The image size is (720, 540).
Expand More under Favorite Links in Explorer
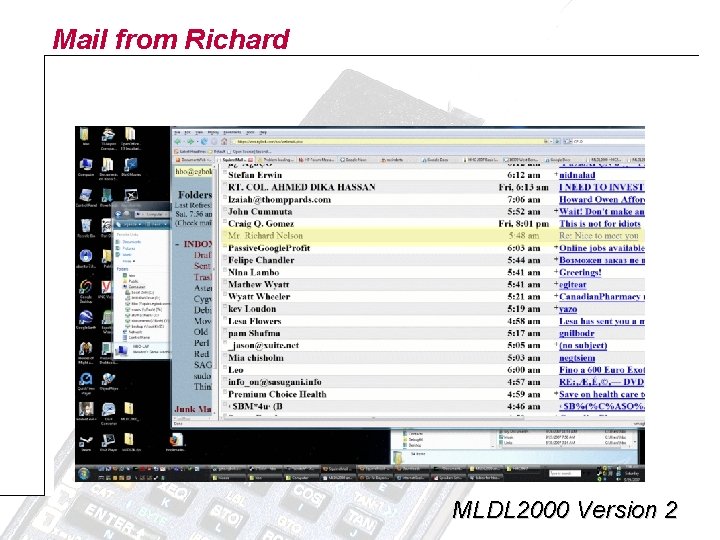[129, 261]
